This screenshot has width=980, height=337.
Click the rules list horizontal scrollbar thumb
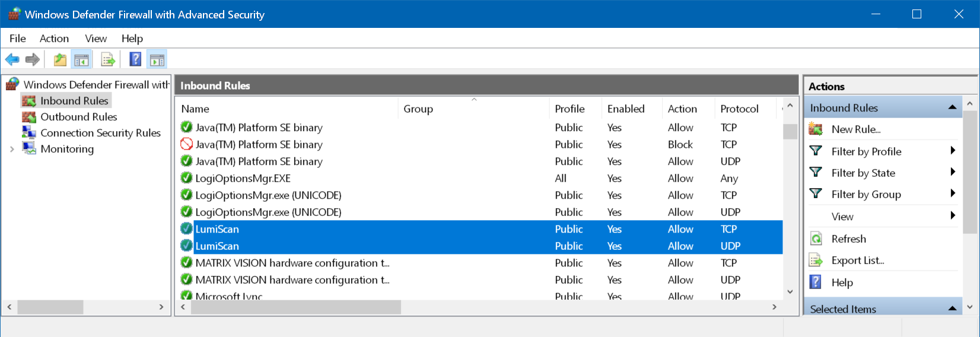coord(295,307)
